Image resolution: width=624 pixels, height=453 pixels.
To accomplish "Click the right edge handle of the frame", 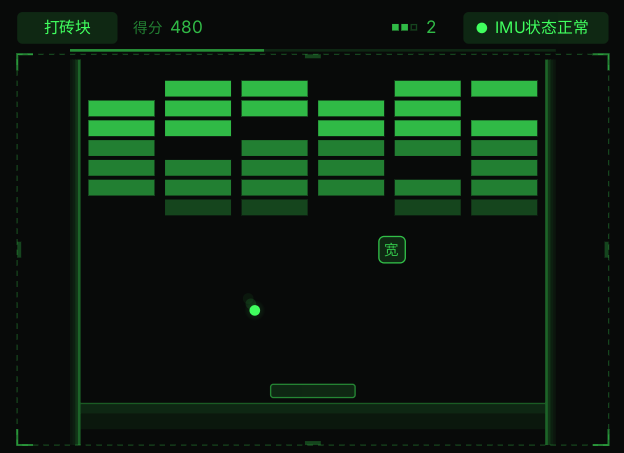I will pos(606,250).
